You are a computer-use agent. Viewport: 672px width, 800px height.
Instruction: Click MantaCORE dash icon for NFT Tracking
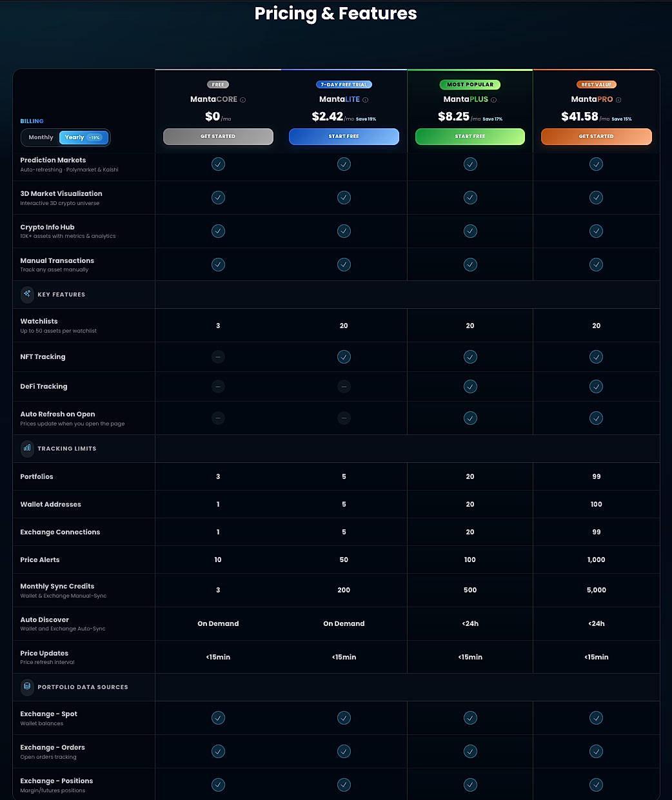click(x=218, y=356)
